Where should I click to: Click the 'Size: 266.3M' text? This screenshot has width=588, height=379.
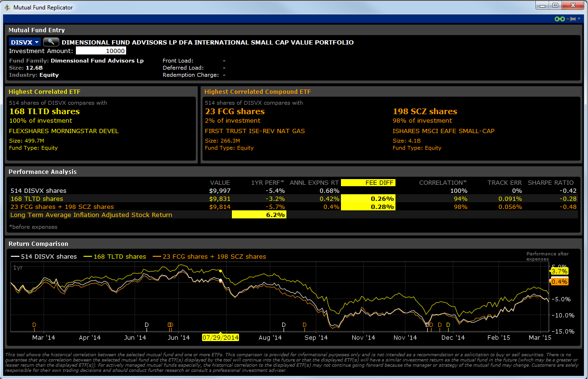click(x=222, y=141)
